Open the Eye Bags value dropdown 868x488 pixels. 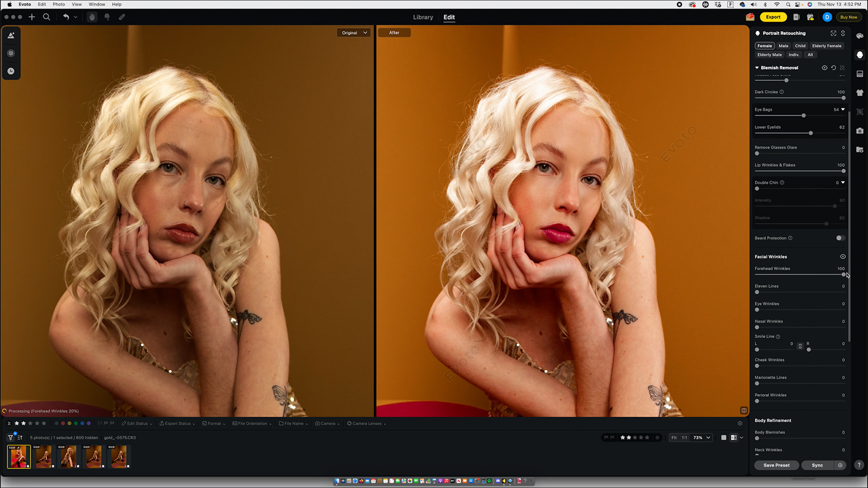pos(843,109)
